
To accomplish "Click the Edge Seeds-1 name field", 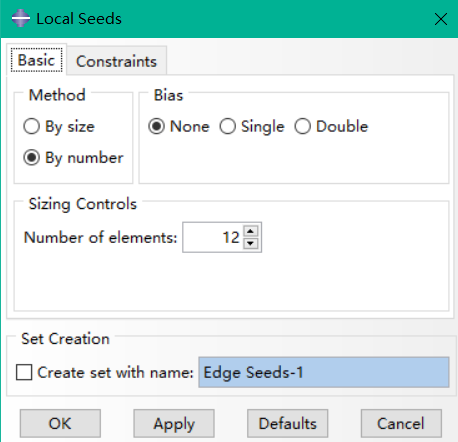I will pyautogui.click(x=324, y=372).
